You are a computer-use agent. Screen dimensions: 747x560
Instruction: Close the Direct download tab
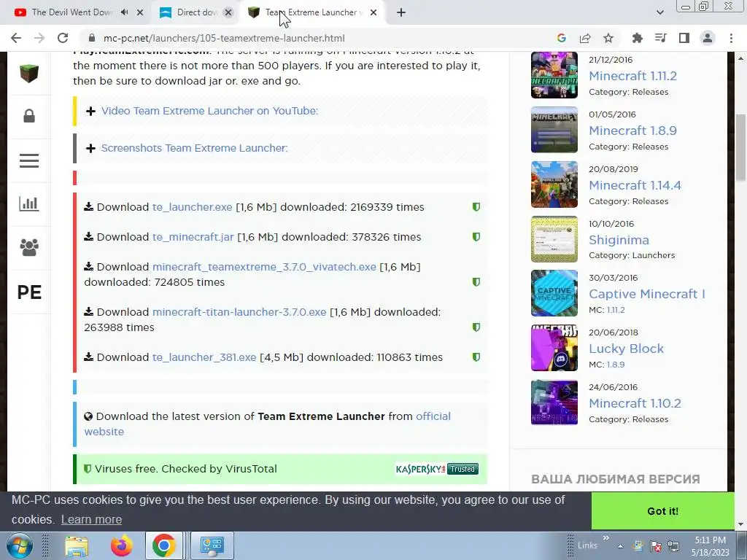click(228, 12)
